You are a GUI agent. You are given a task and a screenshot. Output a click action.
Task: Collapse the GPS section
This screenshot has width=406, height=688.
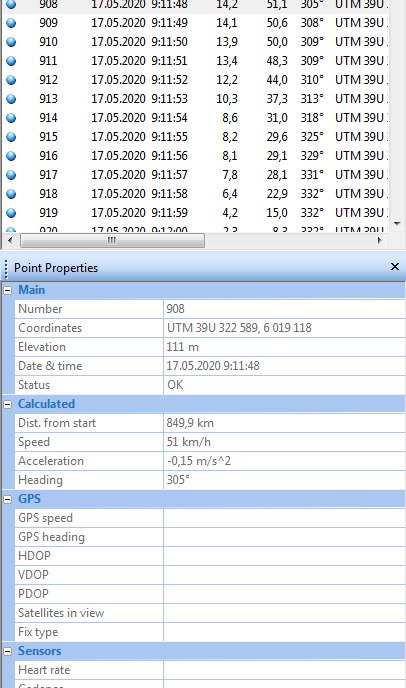coord(7,499)
